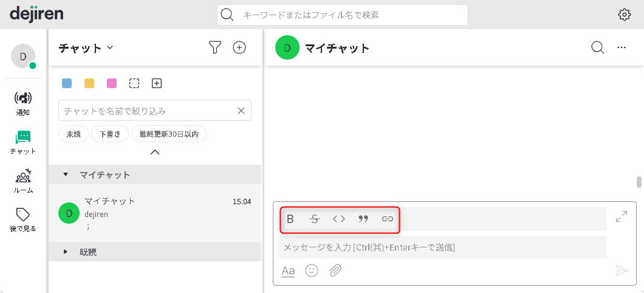The height and width of the screenshot is (293, 644).
Task: Collapse the マイチャット section
Action: point(66,174)
